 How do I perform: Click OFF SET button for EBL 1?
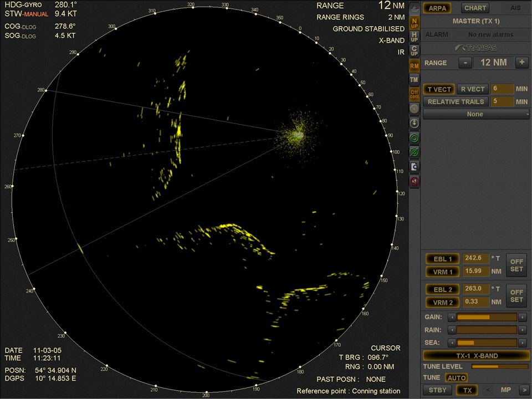(x=516, y=265)
